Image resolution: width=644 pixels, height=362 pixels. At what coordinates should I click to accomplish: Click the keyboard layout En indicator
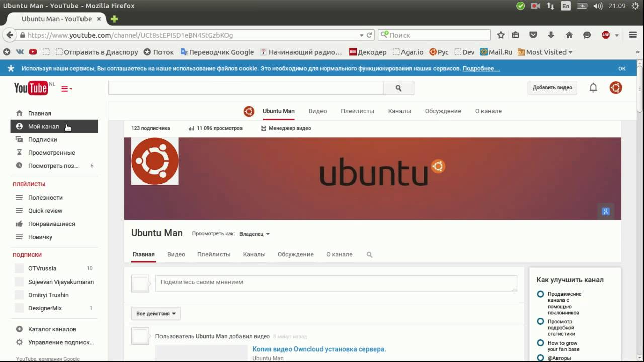tap(566, 6)
